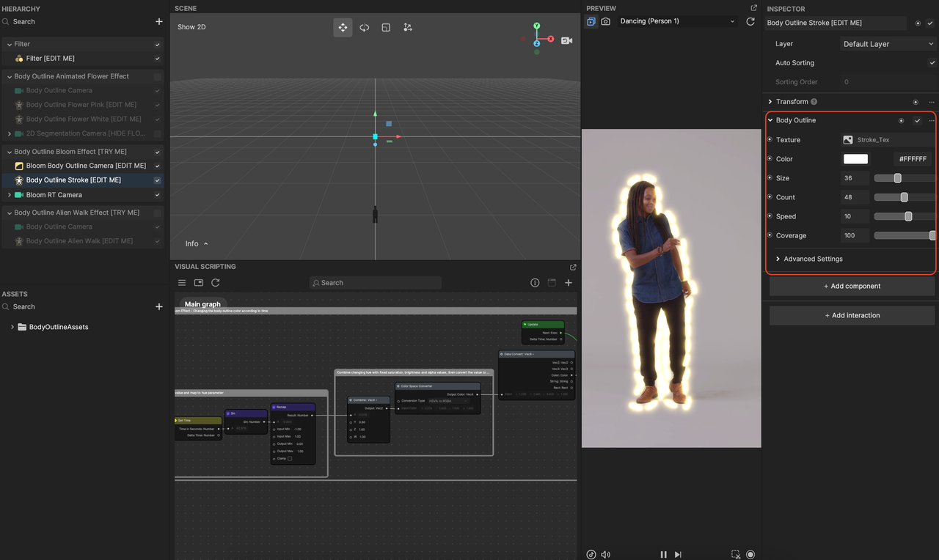This screenshot has width=939, height=560.
Task: Toggle visibility of Bloom RT Camera
Action: point(157,194)
